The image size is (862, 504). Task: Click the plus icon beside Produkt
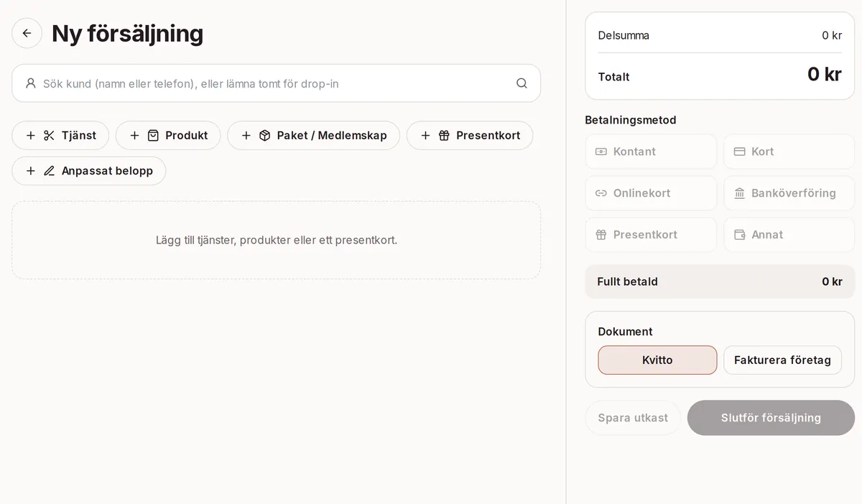tap(134, 136)
